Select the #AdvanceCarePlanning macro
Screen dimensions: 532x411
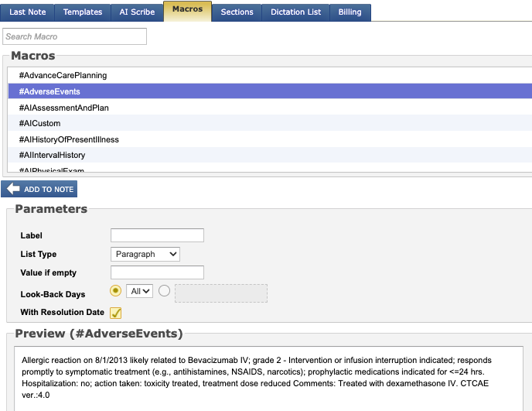point(63,75)
